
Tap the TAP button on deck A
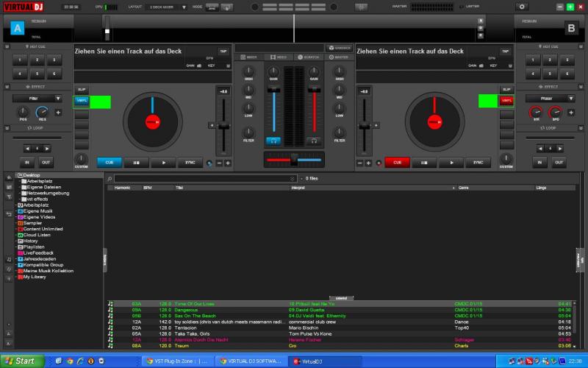223,51
